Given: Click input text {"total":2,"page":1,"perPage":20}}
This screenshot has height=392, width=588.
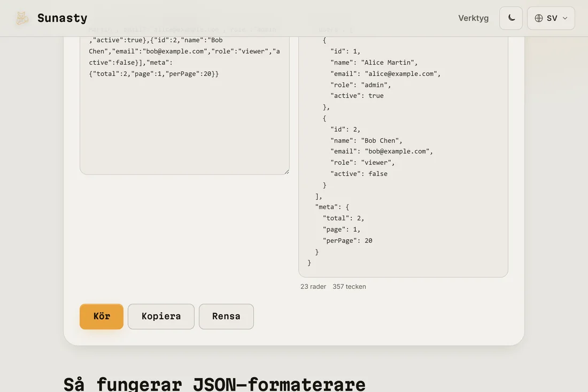Looking at the screenshot, I should tap(154, 73).
